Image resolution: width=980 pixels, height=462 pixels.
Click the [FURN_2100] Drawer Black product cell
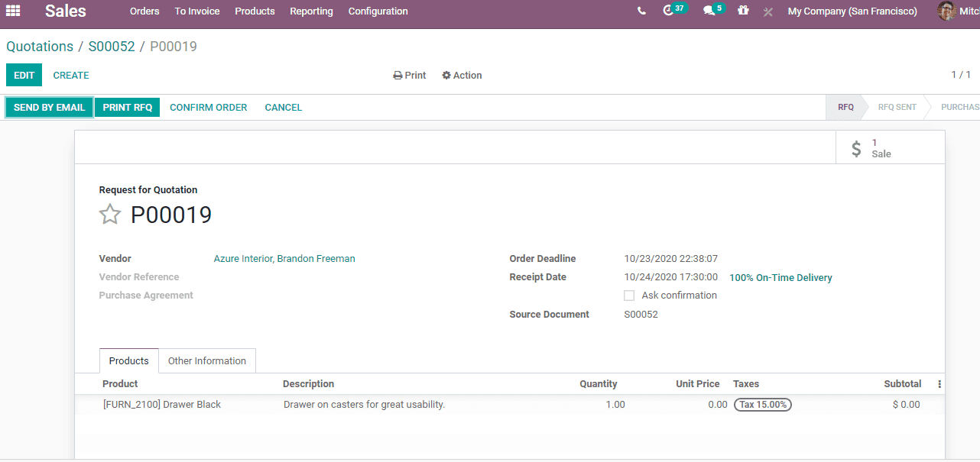click(x=162, y=405)
